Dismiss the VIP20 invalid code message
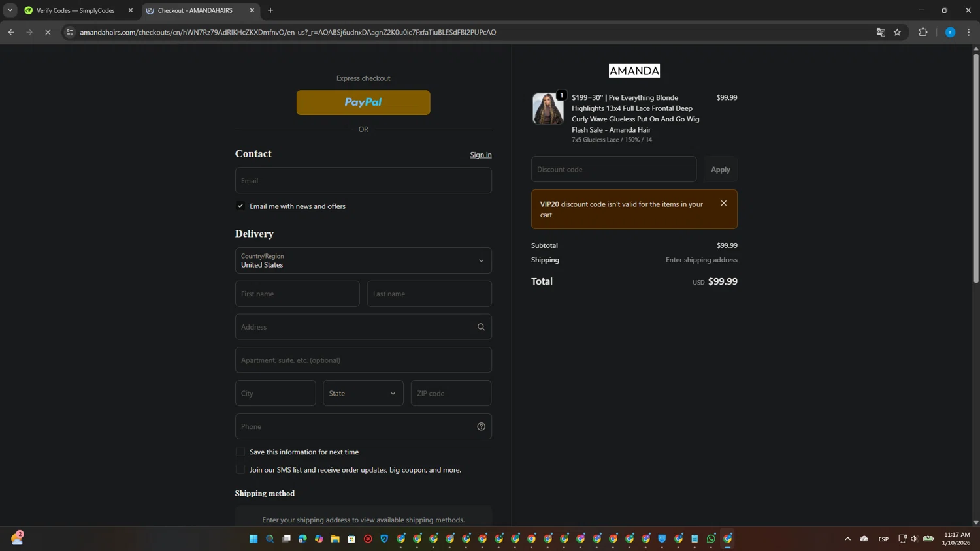This screenshot has height=551, width=980. click(724, 203)
